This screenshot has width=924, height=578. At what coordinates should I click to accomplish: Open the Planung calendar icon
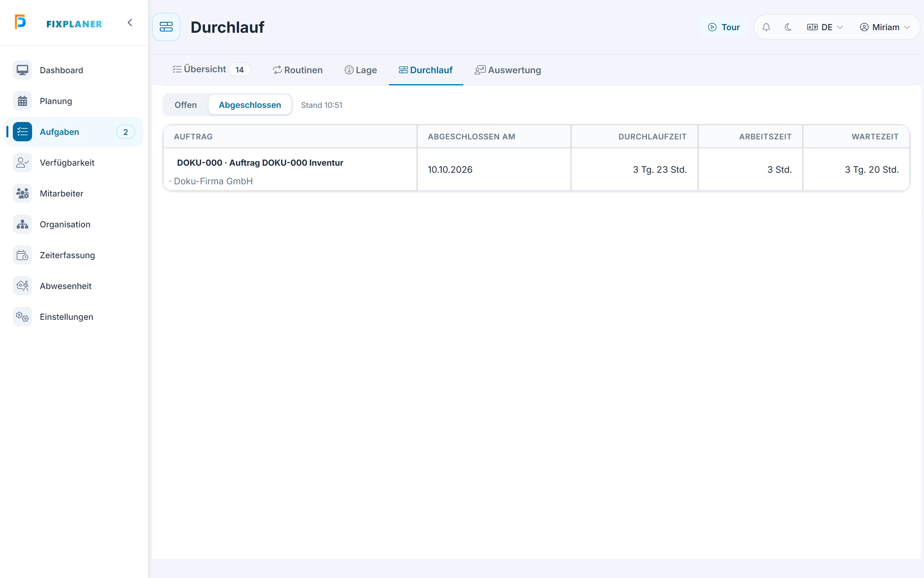(x=22, y=101)
